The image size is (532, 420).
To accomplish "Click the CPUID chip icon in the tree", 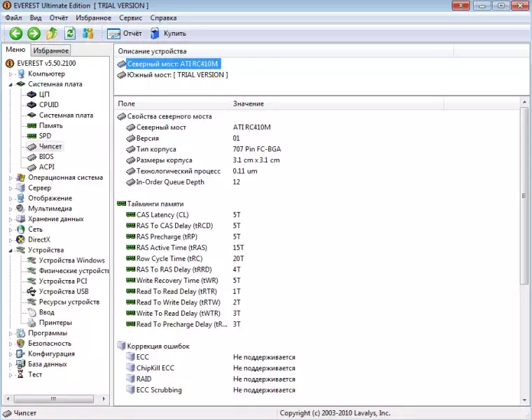I will click(31, 105).
